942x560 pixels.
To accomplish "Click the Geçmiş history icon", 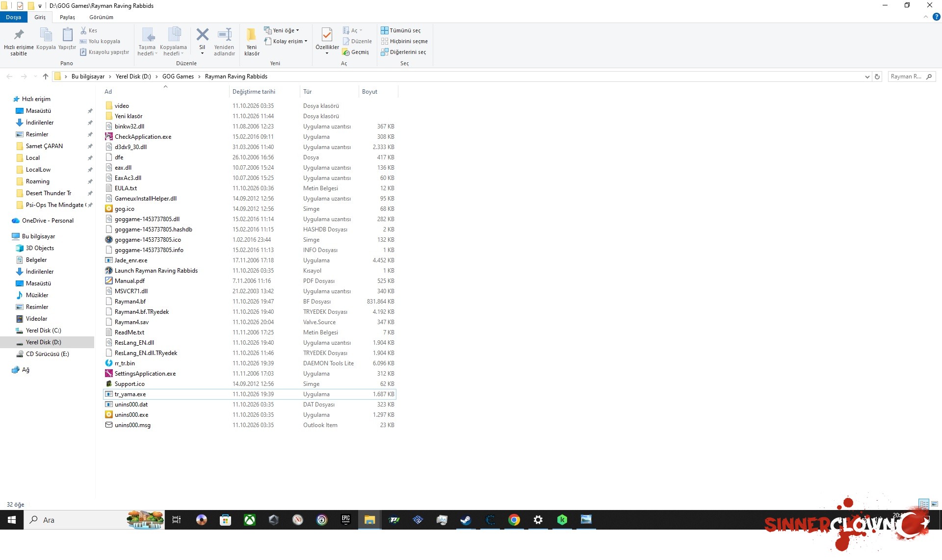I will point(346,52).
